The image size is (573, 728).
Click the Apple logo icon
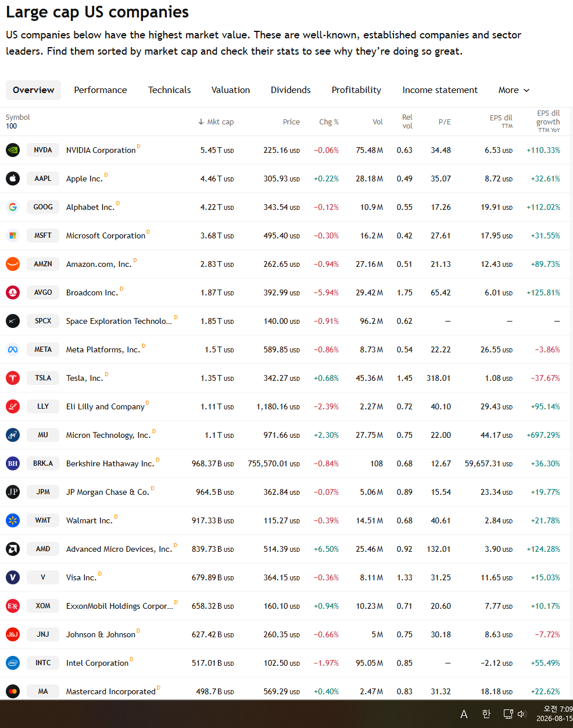click(x=13, y=179)
